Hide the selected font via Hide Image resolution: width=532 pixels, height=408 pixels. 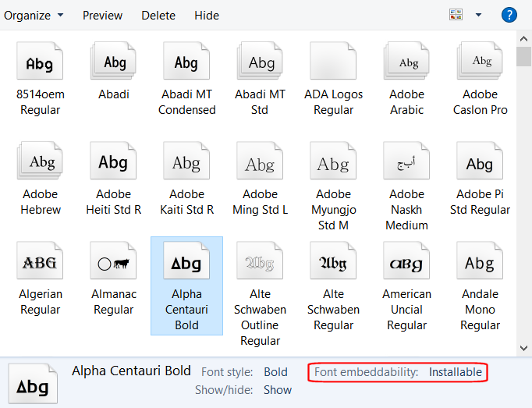point(207,16)
